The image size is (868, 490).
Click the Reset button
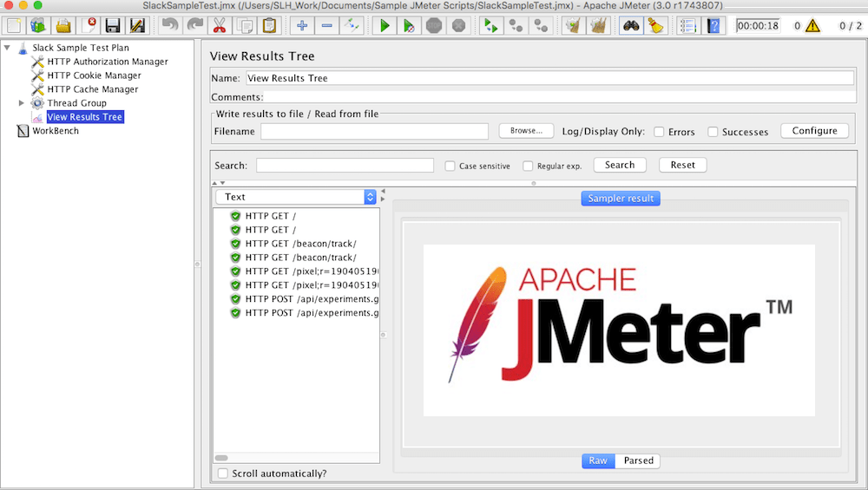pyautogui.click(x=682, y=165)
